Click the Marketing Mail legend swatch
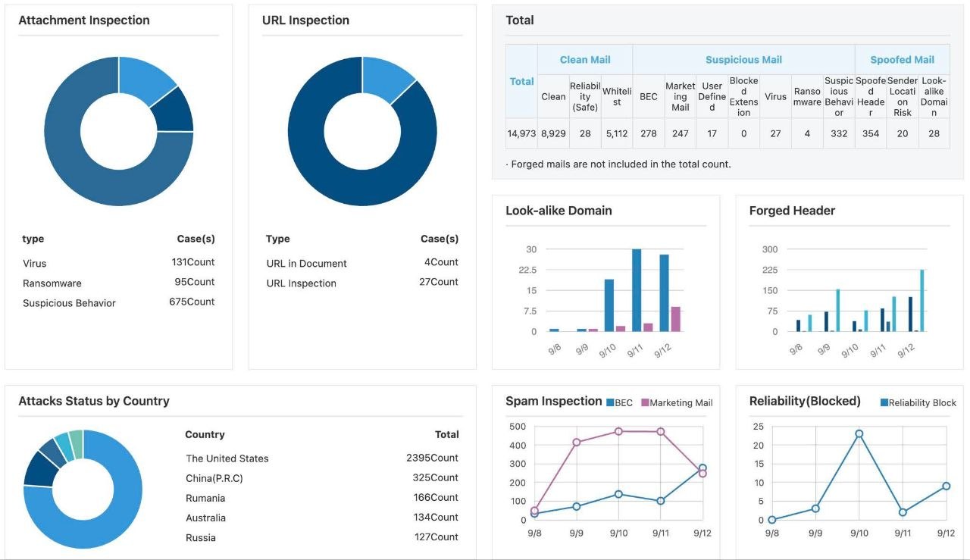970x560 pixels. [x=645, y=403]
